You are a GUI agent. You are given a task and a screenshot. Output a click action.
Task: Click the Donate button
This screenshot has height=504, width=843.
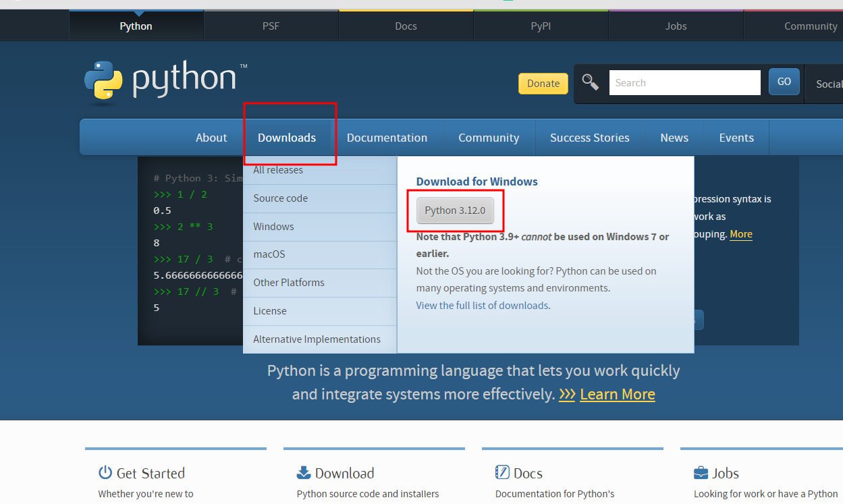click(x=543, y=84)
